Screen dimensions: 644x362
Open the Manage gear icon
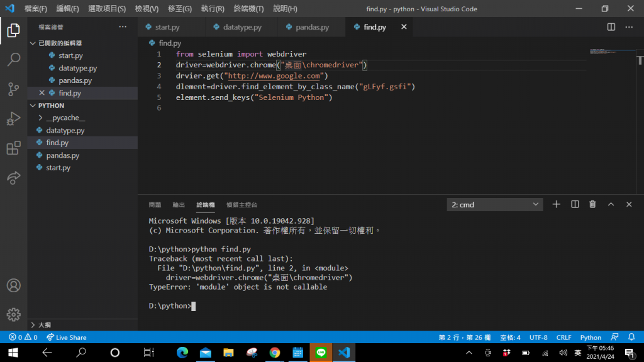[14, 315]
